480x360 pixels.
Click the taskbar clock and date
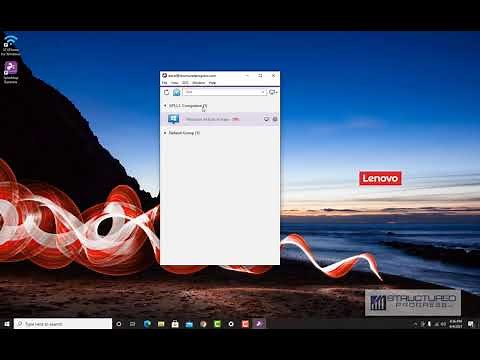click(455, 324)
